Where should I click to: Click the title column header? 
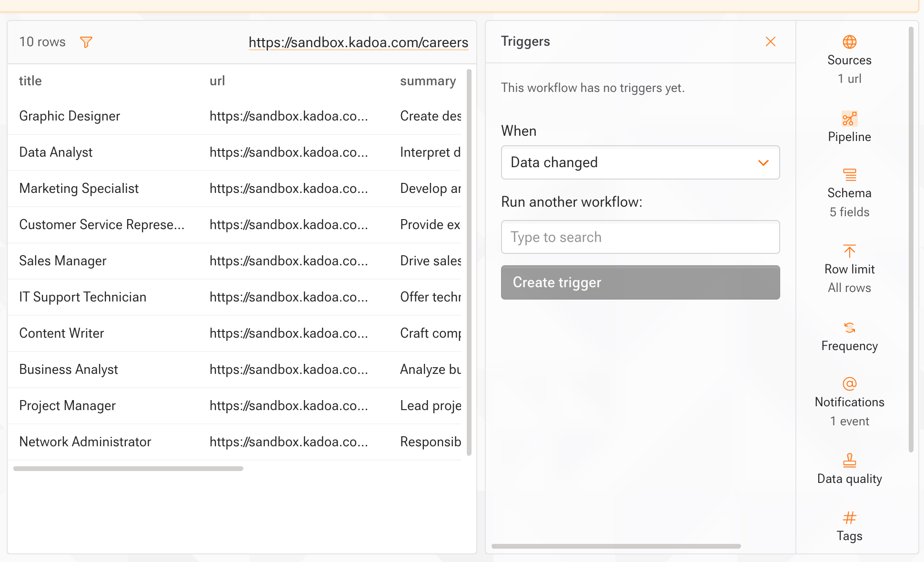(x=30, y=81)
